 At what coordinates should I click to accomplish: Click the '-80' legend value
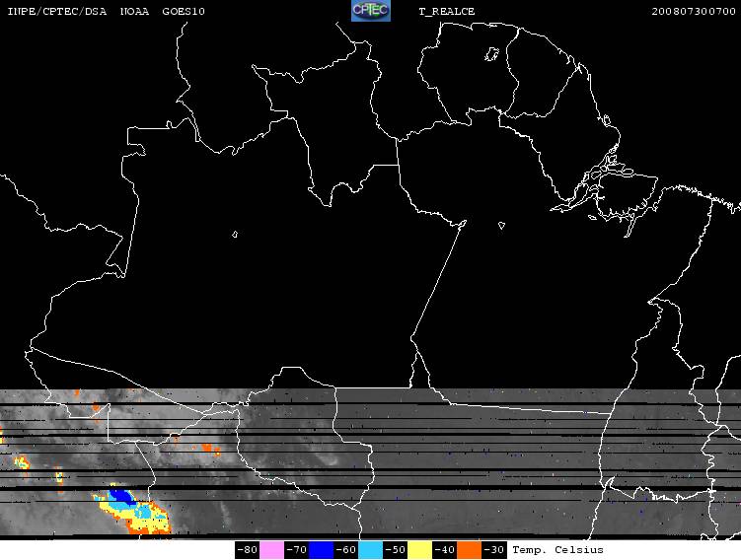point(247,550)
